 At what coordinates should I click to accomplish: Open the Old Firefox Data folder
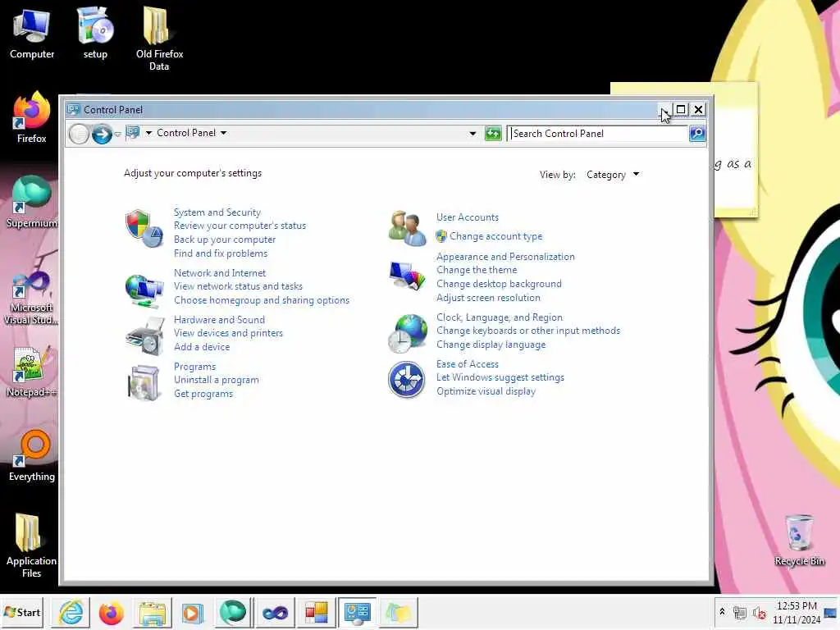159,39
